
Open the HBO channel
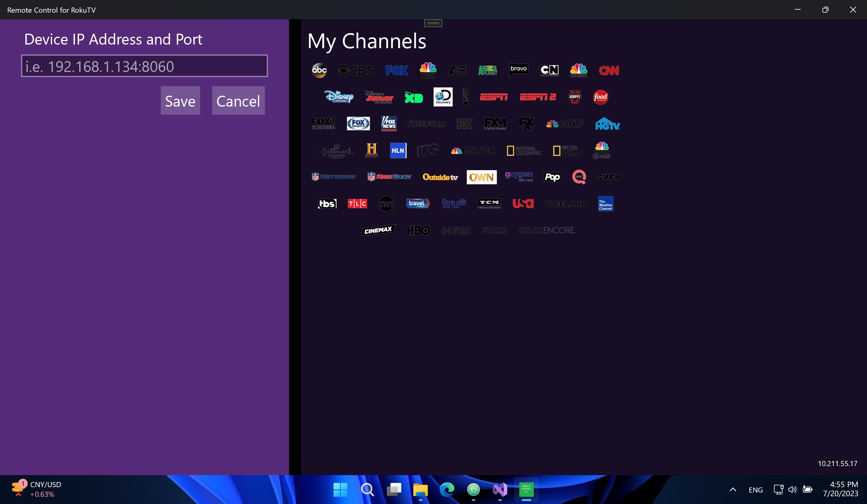point(418,230)
